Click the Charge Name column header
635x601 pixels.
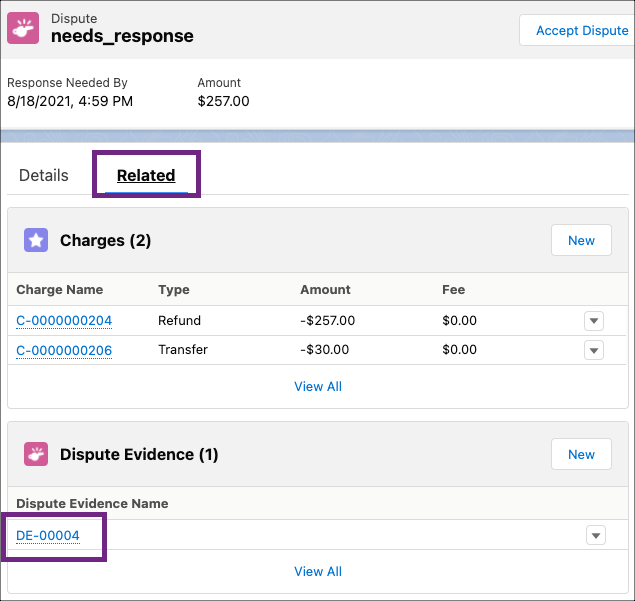(59, 290)
